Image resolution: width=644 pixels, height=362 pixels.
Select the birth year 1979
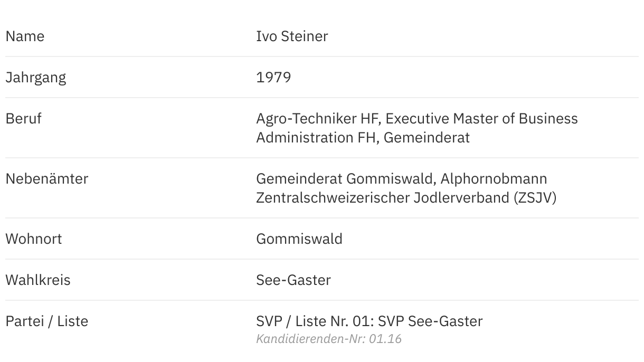tap(273, 78)
